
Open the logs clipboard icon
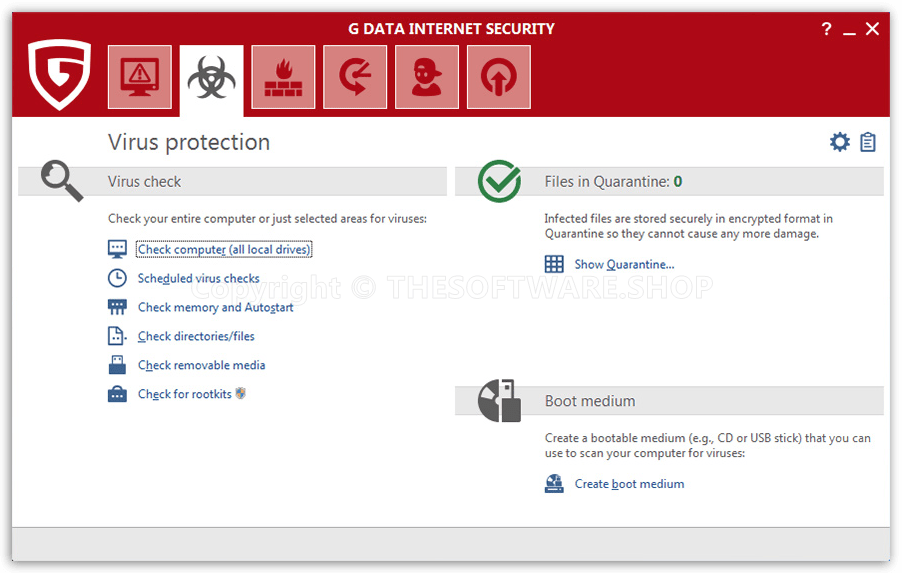(867, 142)
